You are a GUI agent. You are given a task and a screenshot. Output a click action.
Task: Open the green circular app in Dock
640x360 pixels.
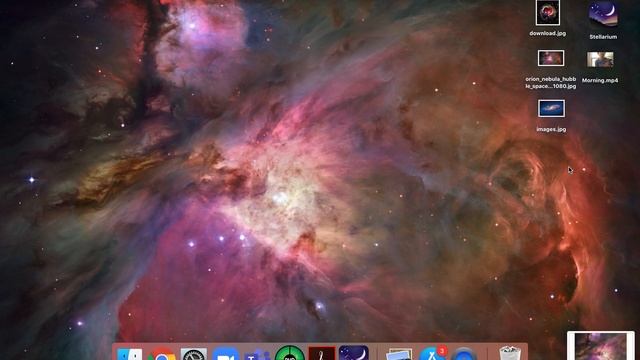289,353
